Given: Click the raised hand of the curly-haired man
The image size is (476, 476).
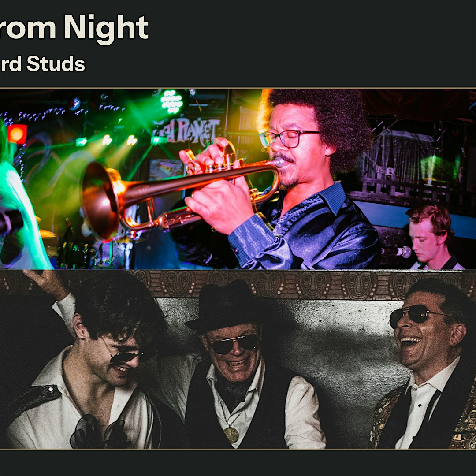Looking at the screenshot, I should click(45, 283).
